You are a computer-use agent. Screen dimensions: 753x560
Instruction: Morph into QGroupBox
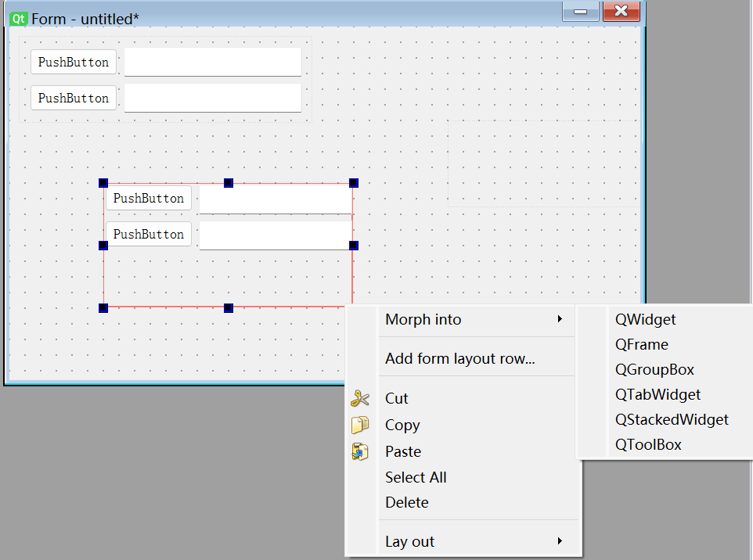coord(654,369)
